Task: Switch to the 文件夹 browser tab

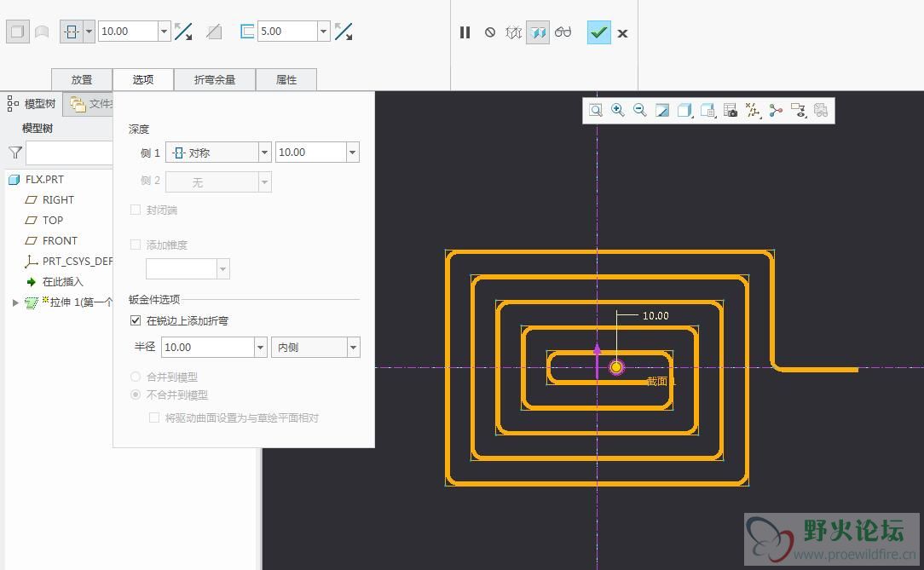Action: (90, 104)
